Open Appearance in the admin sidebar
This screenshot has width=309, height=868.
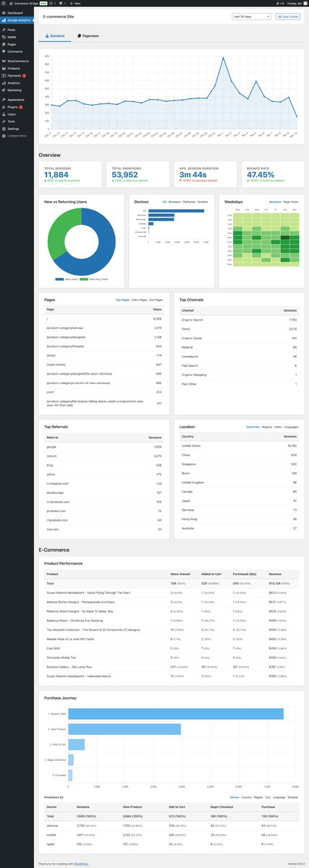[17, 99]
